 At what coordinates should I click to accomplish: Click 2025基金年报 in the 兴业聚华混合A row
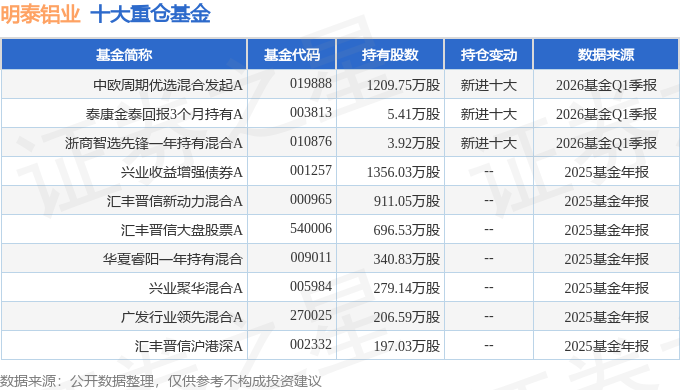click(x=606, y=288)
